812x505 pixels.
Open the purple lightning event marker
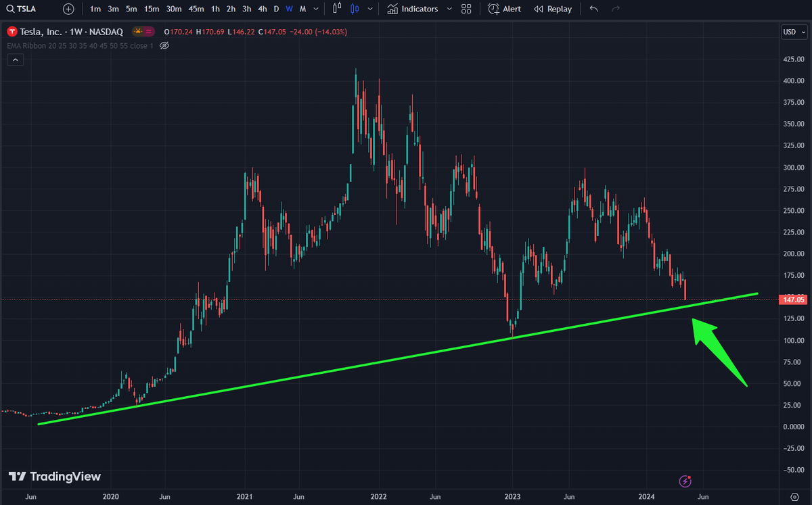tap(685, 481)
